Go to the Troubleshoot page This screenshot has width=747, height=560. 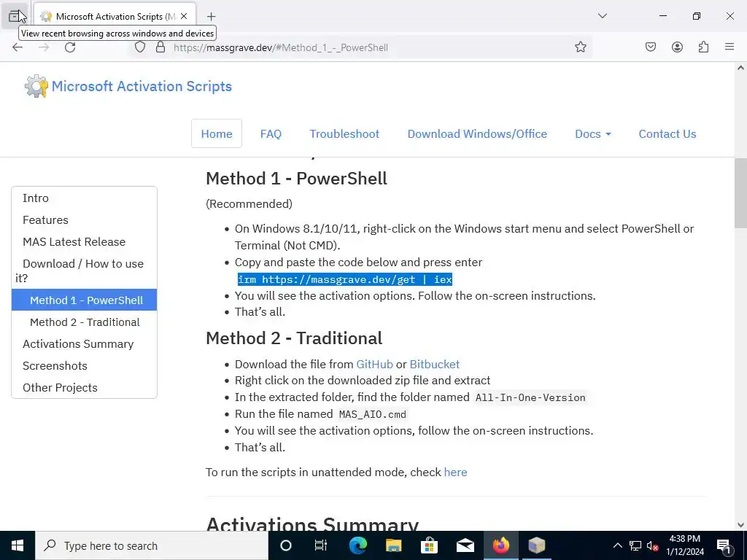(344, 134)
